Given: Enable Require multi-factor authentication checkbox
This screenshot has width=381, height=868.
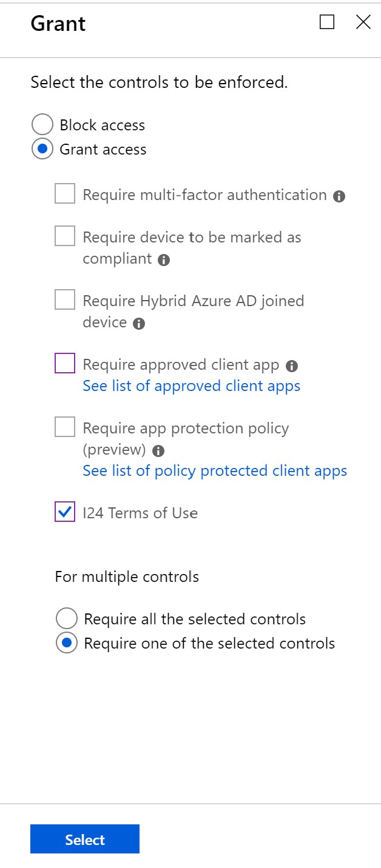Looking at the screenshot, I should point(65,195).
